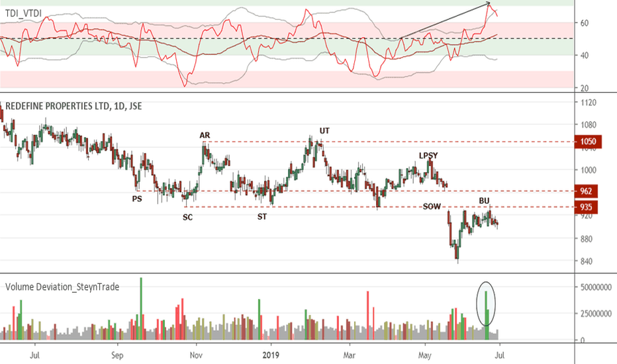The image size is (617, 364).
Task: Click the tallest green volume bar in September
Action: pos(141,308)
